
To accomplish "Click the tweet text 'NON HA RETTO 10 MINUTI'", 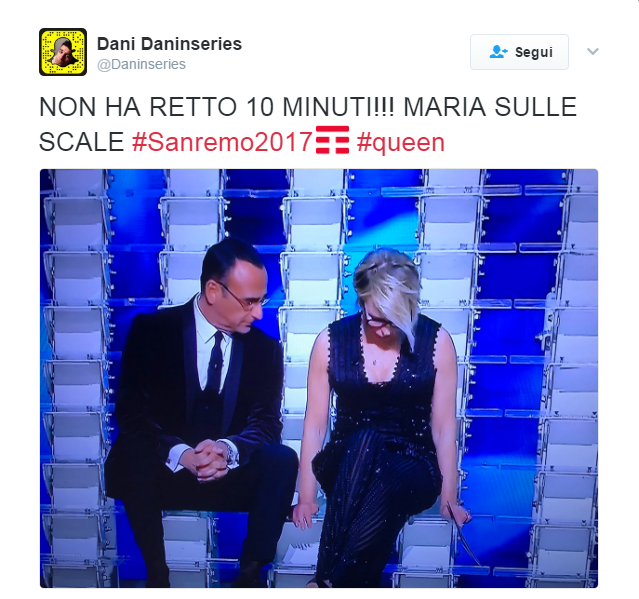I will (217, 107).
